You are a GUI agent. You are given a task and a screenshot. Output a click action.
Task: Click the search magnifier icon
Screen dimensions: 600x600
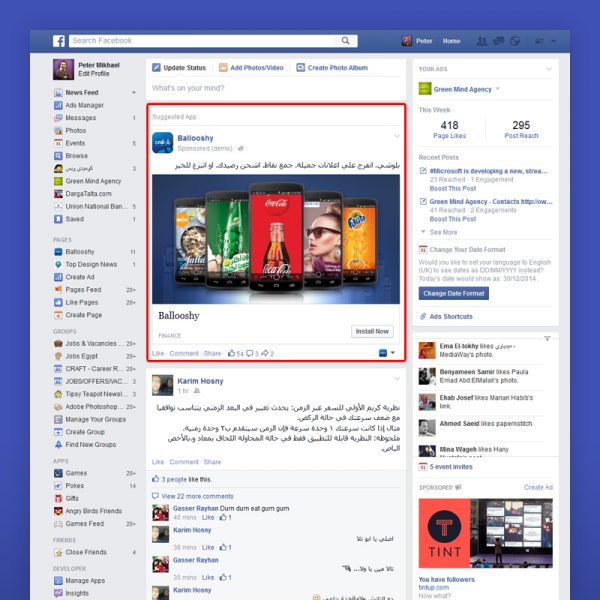pyautogui.click(x=345, y=41)
